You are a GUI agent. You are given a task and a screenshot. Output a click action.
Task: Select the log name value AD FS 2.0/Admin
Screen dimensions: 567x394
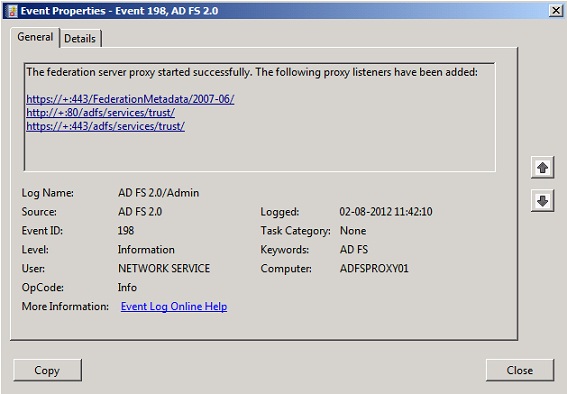(x=158, y=193)
